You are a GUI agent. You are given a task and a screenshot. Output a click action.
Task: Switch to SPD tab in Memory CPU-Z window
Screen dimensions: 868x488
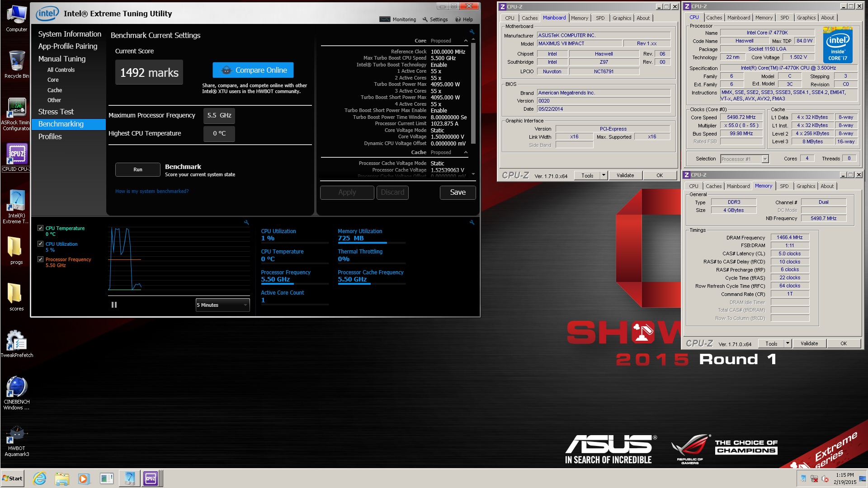point(784,186)
